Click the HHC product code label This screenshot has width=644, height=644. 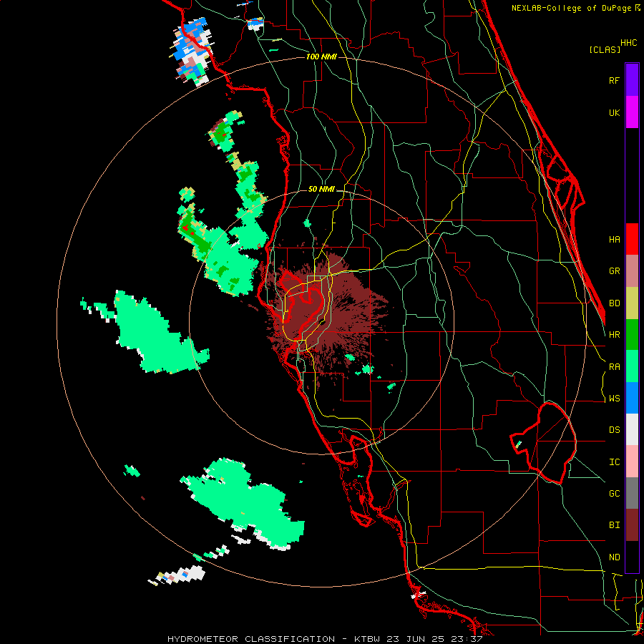coord(628,43)
